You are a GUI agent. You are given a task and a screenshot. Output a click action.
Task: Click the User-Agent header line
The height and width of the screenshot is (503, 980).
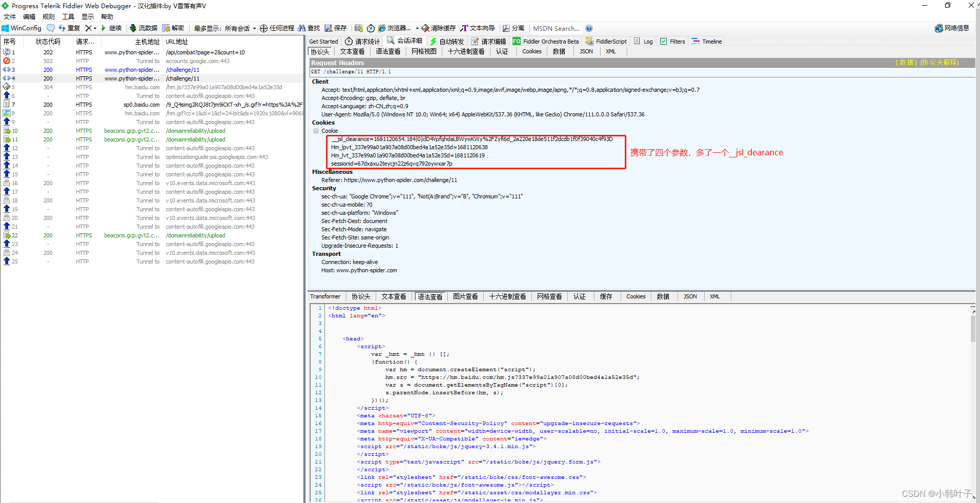pos(483,114)
